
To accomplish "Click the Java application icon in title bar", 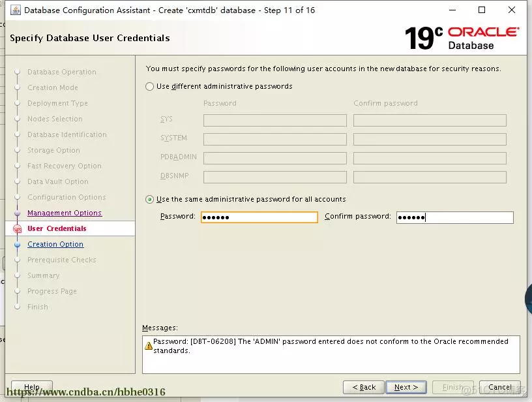I will tap(16, 10).
